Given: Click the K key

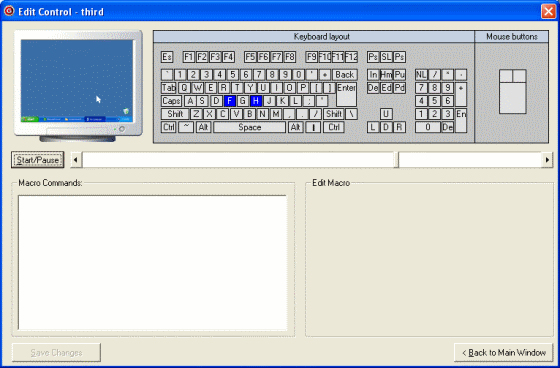Looking at the screenshot, I should pos(282,101).
